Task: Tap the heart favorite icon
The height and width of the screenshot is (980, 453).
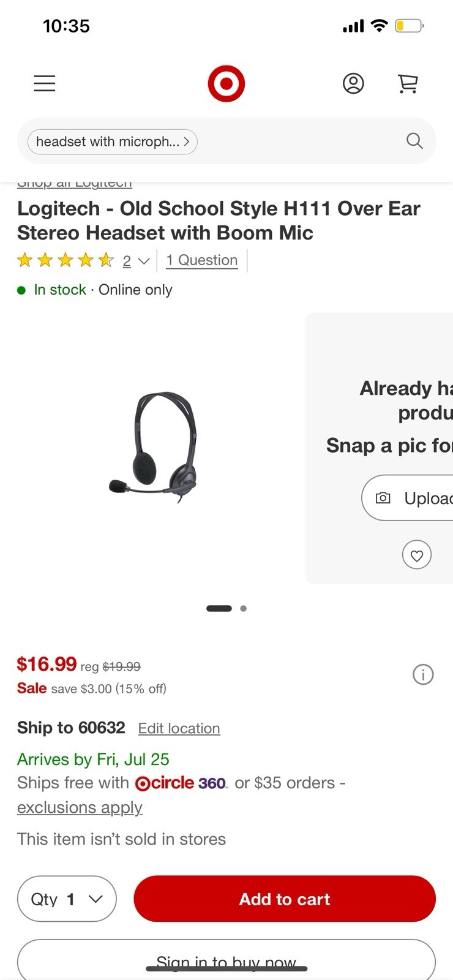Action: [417, 556]
